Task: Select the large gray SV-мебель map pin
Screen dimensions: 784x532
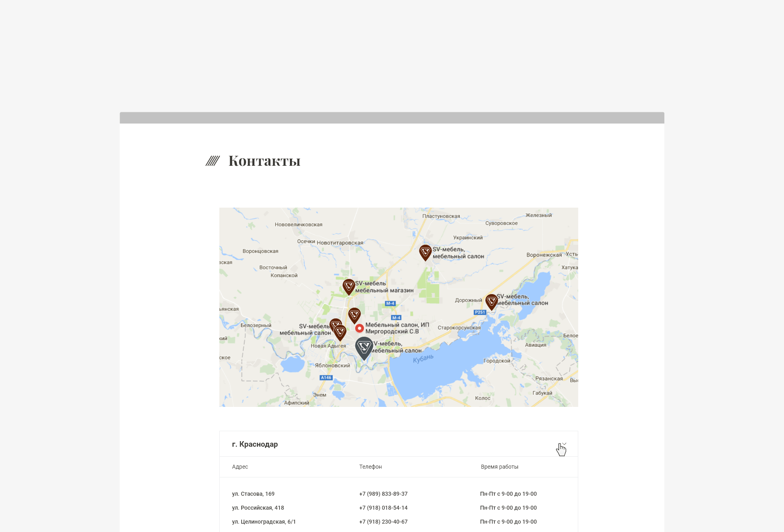Action: coord(364,348)
